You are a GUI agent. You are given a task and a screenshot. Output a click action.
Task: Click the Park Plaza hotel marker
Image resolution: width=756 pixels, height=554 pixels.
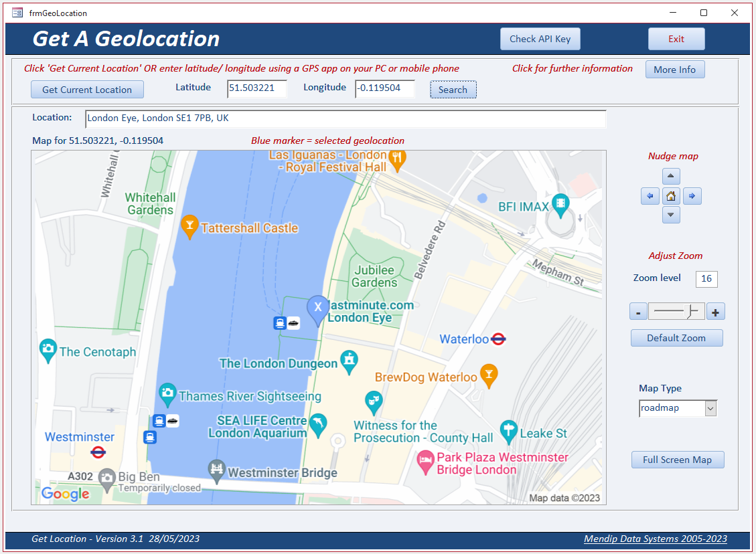click(x=425, y=461)
